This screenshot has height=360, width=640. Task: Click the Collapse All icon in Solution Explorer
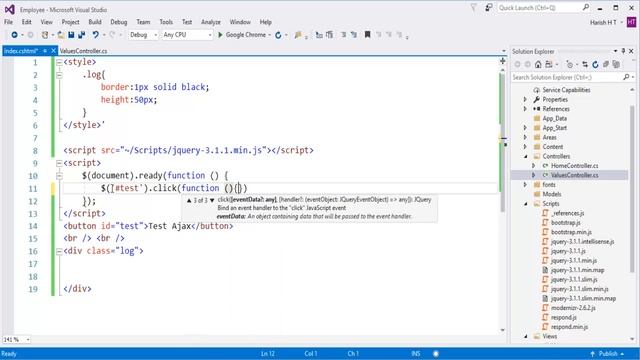[x=606, y=64]
